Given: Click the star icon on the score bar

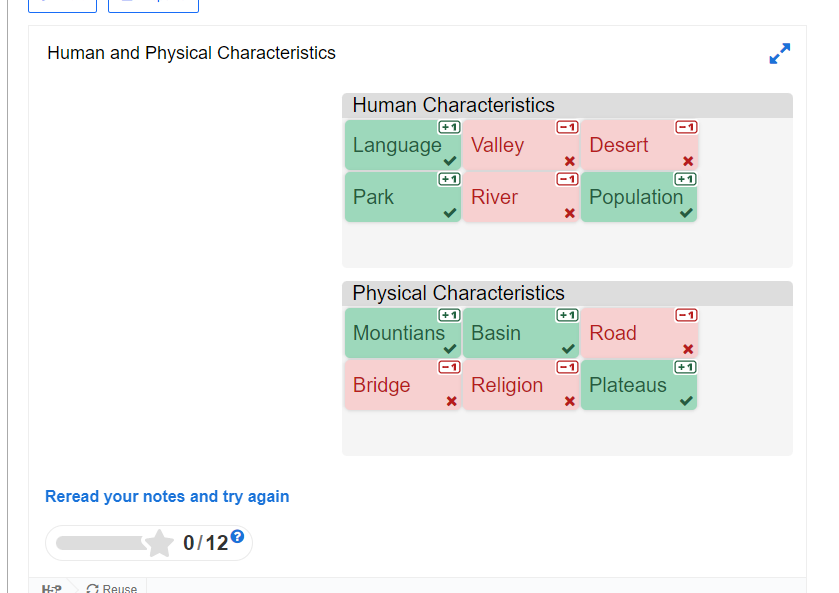Looking at the screenshot, I should coord(159,543).
